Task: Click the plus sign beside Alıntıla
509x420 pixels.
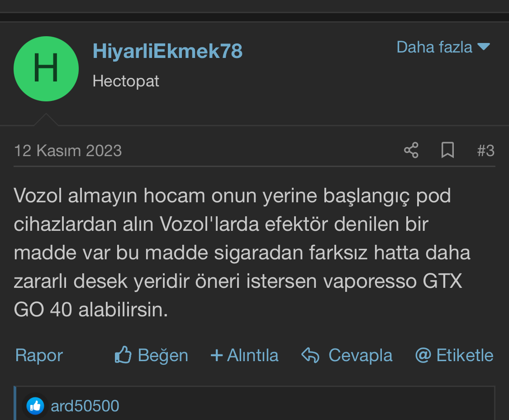Action: (x=217, y=355)
